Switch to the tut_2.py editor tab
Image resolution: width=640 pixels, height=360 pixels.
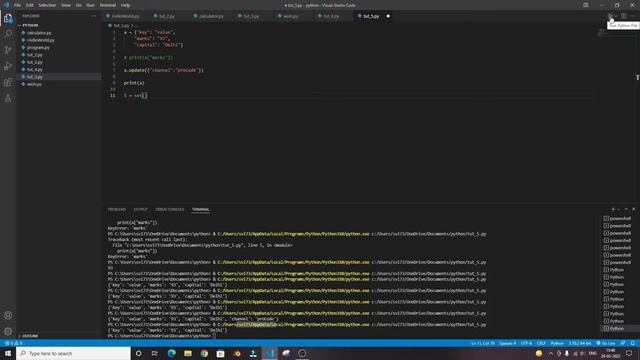(167, 16)
